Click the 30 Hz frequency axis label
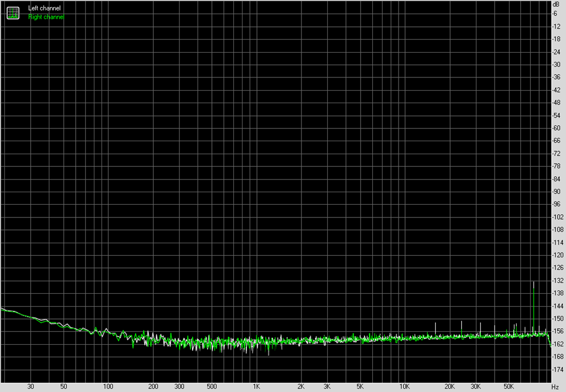 (x=31, y=387)
